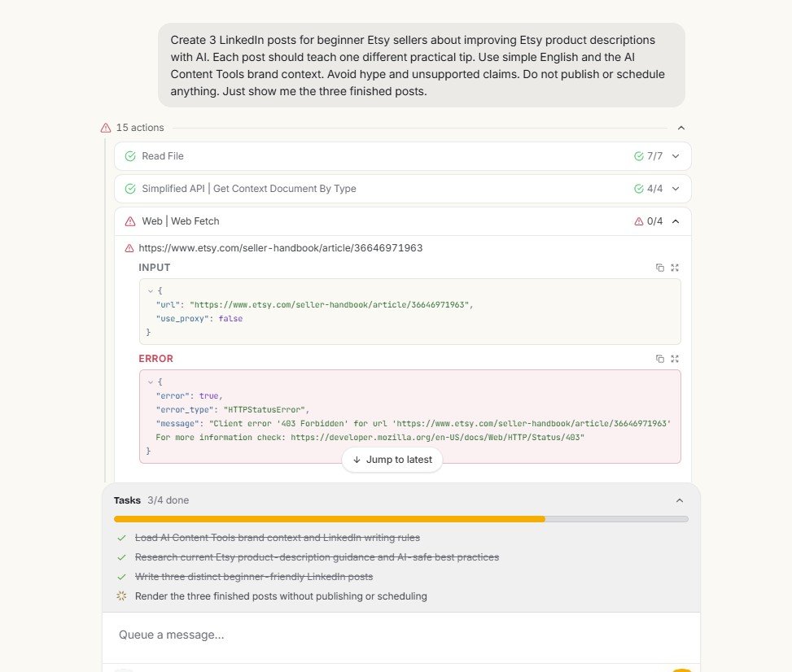Click check icon for Load AI Content Tools task
The height and width of the screenshot is (672, 792).
tap(121, 539)
